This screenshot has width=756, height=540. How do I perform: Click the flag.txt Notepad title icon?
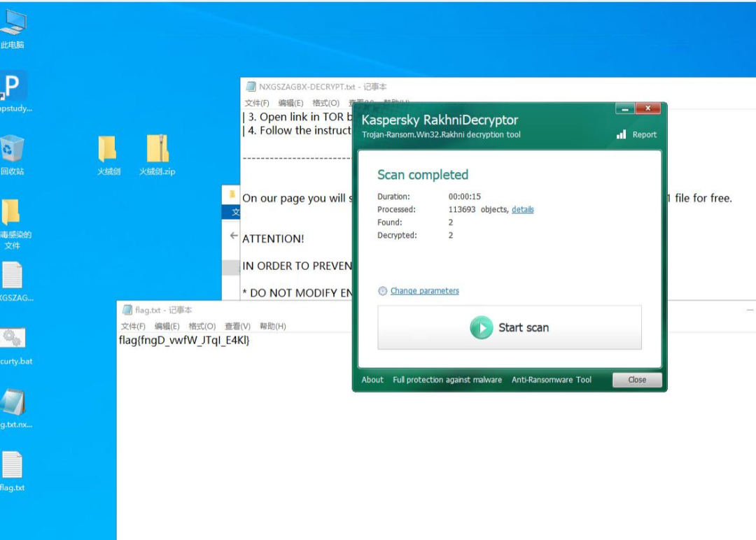click(127, 310)
